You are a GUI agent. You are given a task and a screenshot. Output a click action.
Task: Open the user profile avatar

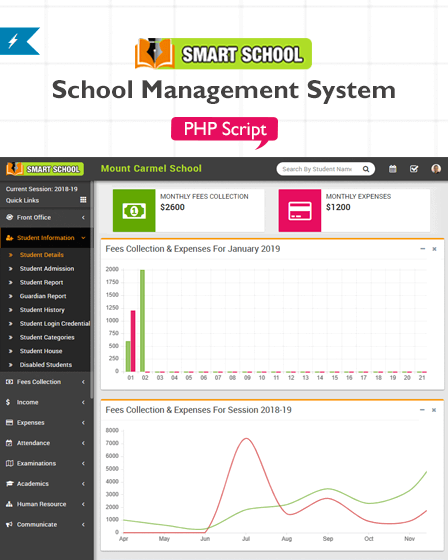pyautogui.click(x=436, y=169)
